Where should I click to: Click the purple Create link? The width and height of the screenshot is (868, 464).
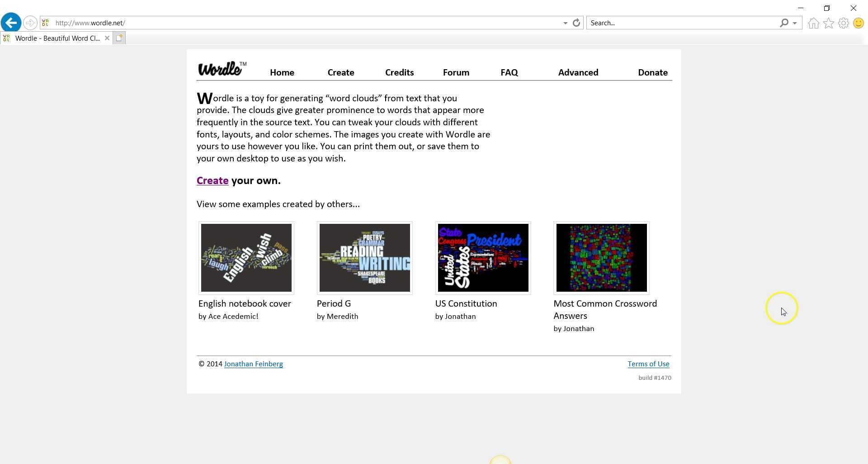[212, 180]
